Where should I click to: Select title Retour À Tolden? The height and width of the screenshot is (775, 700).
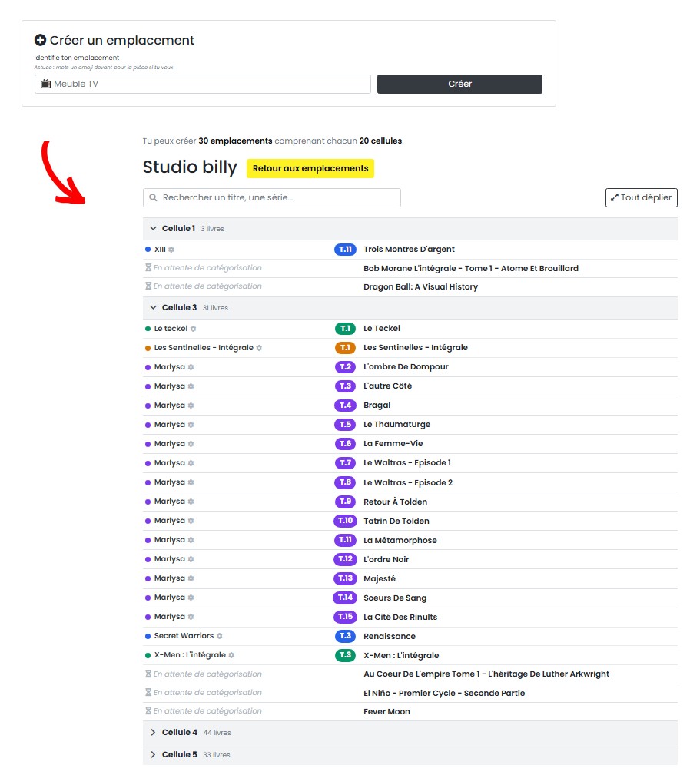(395, 502)
